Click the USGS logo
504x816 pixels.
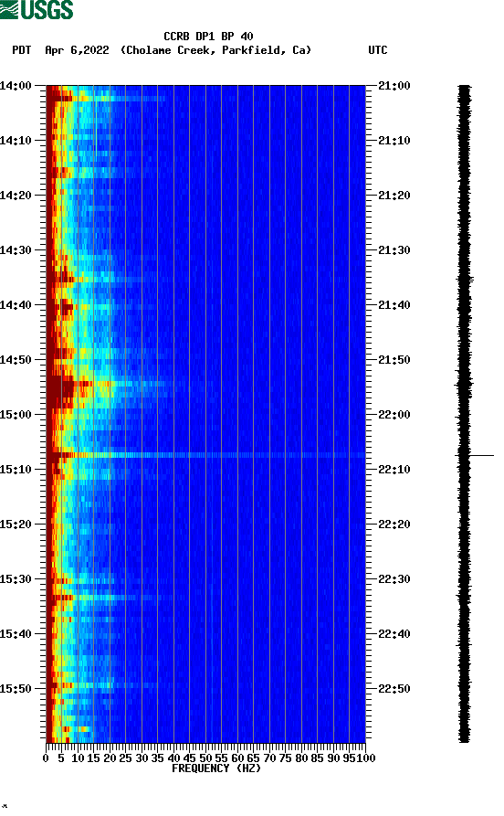pyautogui.click(x=37, y=9)
